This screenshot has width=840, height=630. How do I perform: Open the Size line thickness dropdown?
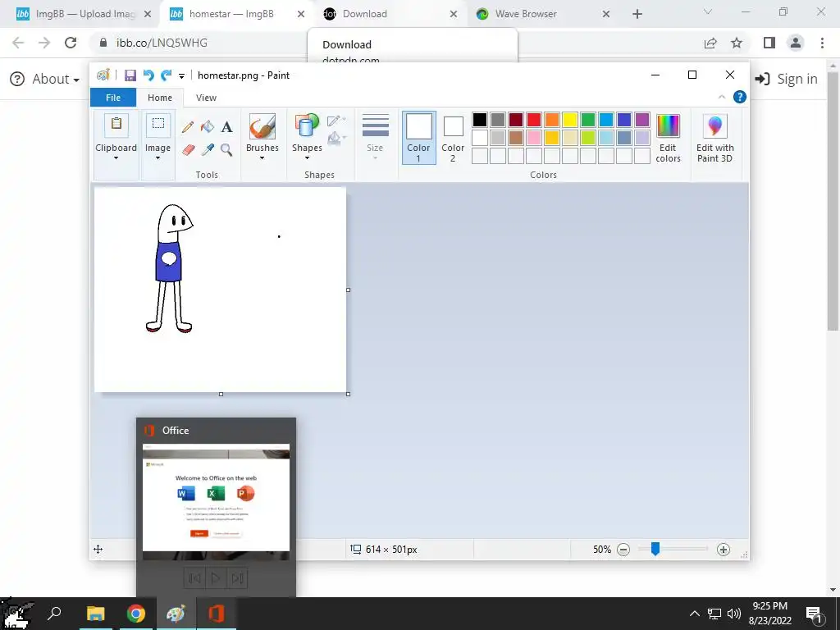click(375, 137)
